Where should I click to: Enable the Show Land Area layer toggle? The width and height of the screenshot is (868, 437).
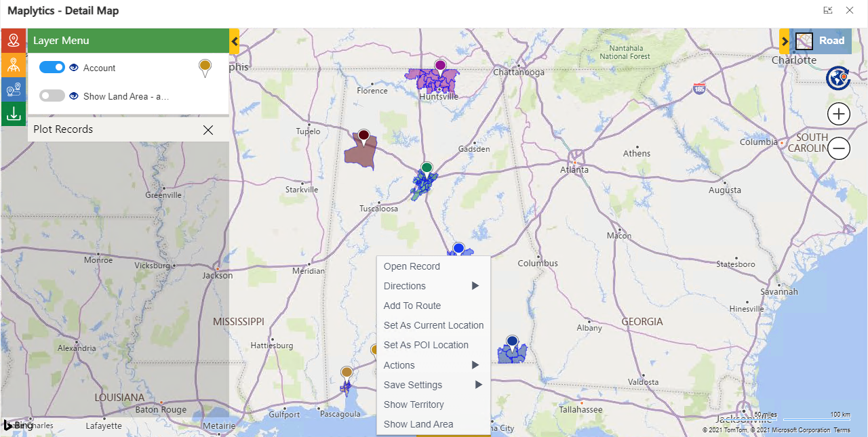click(x=52, y=96)
